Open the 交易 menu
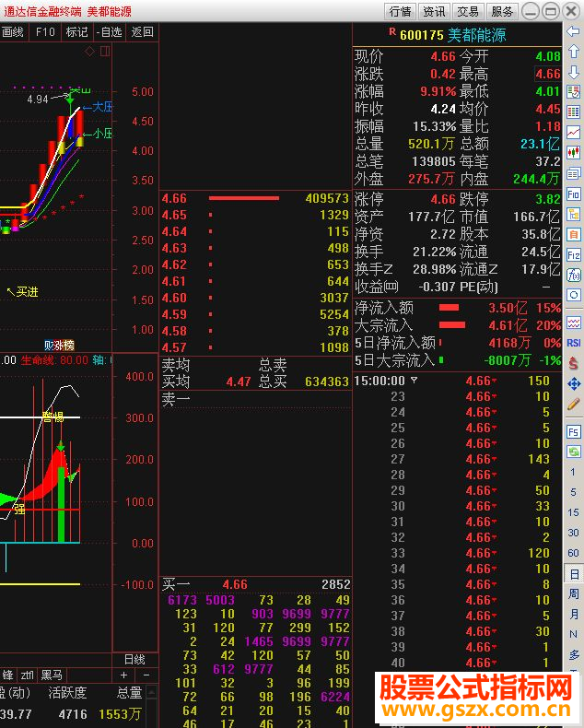 468,11
